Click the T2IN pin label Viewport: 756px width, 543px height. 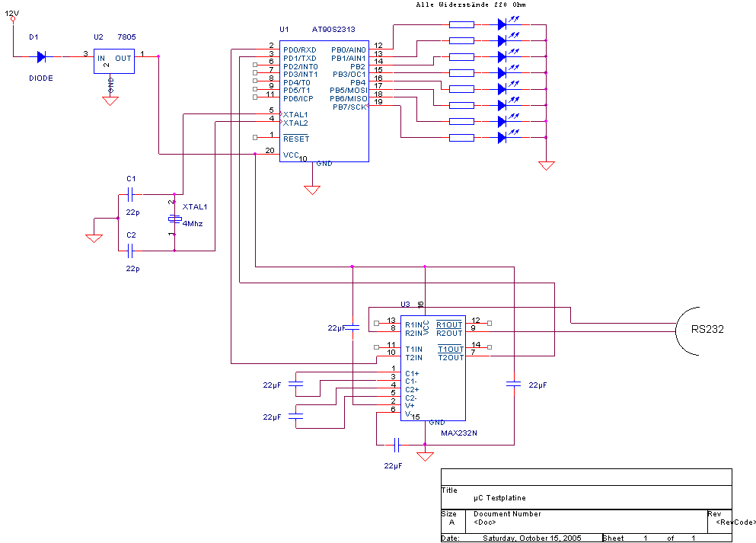413,358
